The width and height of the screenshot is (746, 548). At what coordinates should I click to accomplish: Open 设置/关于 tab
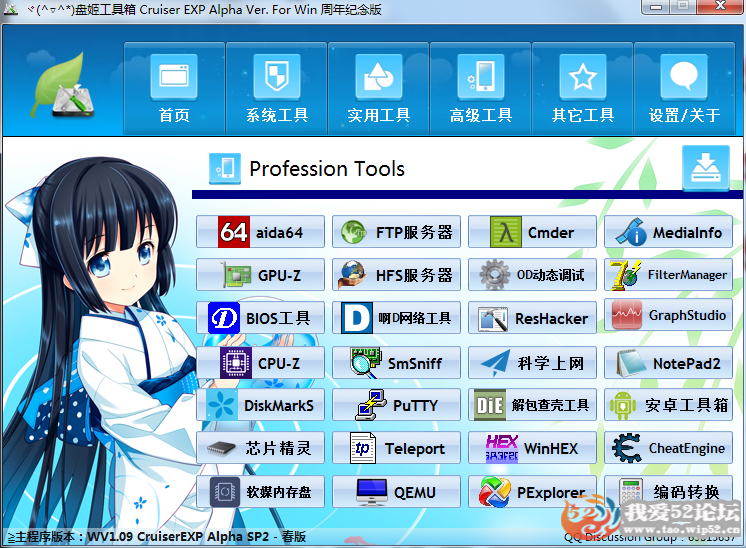click(x=684, y=89)
